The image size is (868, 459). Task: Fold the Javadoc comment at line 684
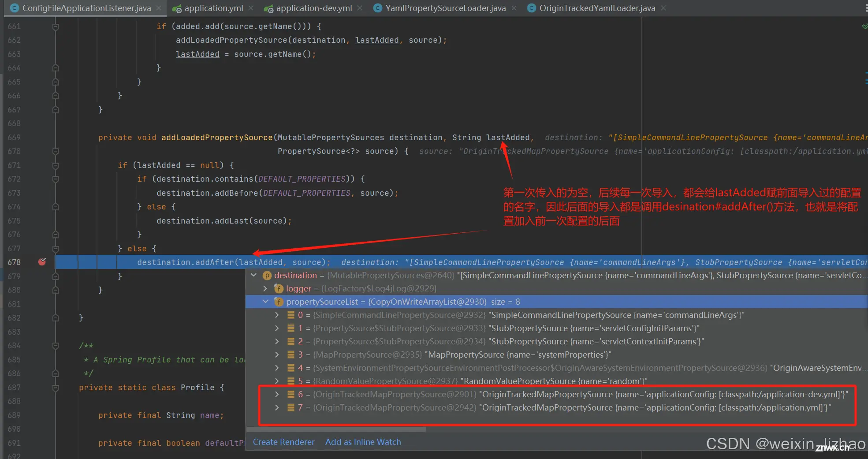pyautogui.click(x=56, y=346)
